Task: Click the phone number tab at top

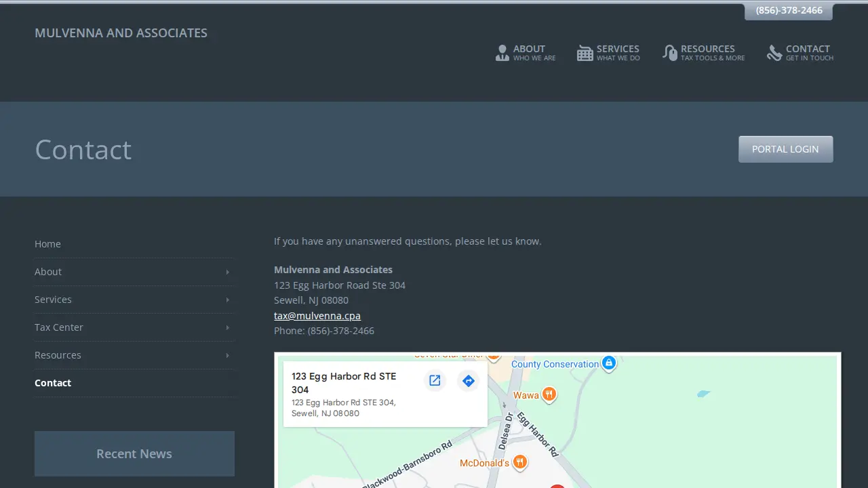Action: click(789, 11)
